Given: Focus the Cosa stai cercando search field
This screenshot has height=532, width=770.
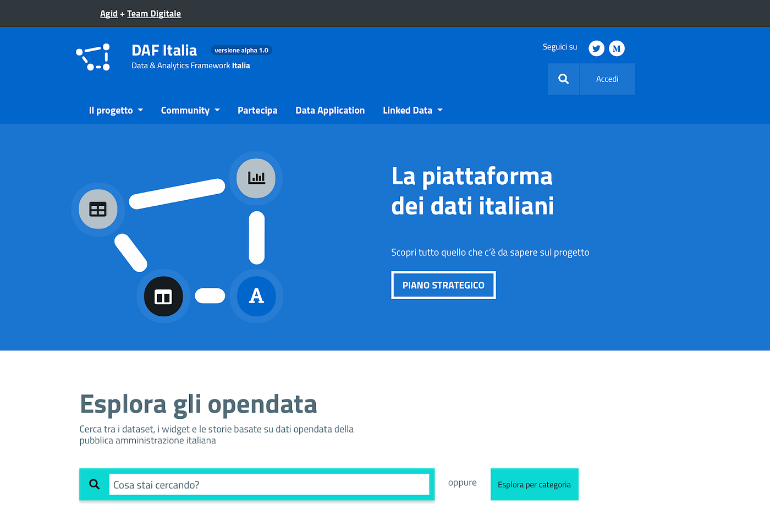Looking at the screenshot, I should (269, 485).
